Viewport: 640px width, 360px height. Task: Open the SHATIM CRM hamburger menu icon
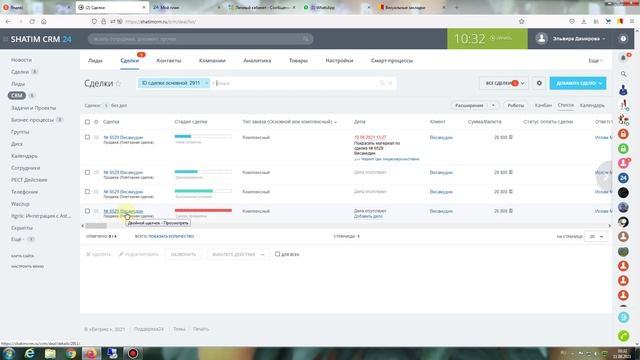(5, 39)
